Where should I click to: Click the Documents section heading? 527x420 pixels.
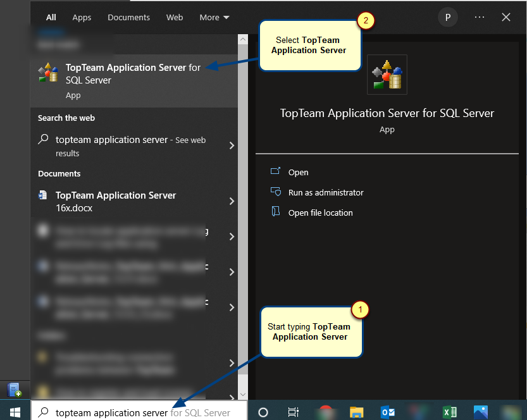click(x=59, y=174)
